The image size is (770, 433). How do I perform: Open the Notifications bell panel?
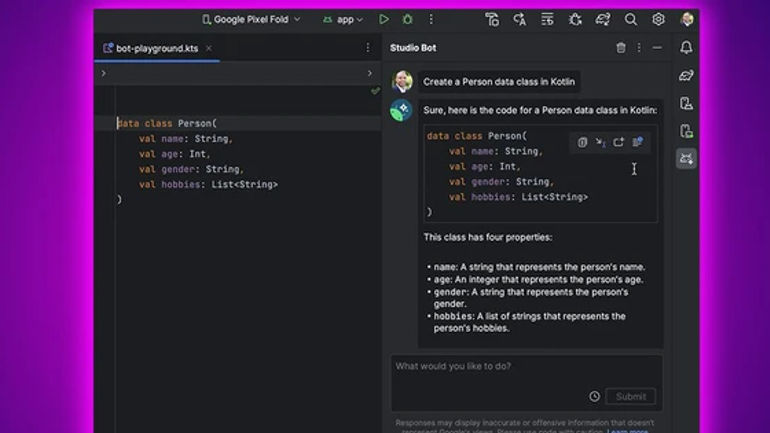[686, 48]
